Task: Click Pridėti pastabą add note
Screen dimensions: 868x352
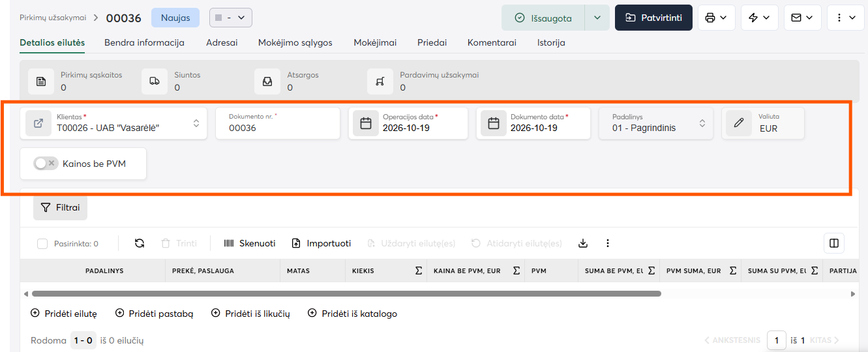Action: pyautogui.click(x=154, y=314)
